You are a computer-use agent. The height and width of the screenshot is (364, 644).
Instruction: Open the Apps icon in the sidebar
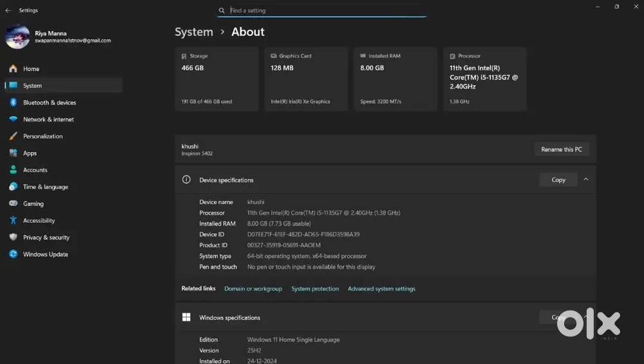point(13,153)
